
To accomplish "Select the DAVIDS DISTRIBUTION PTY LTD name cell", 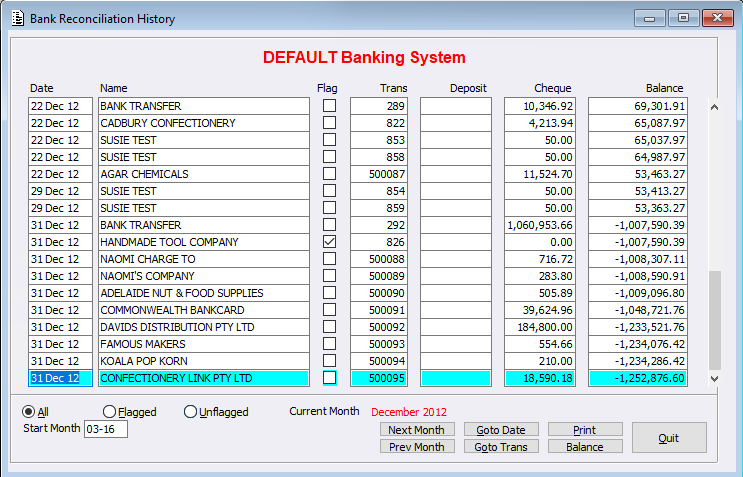I will tap(204, 327).
